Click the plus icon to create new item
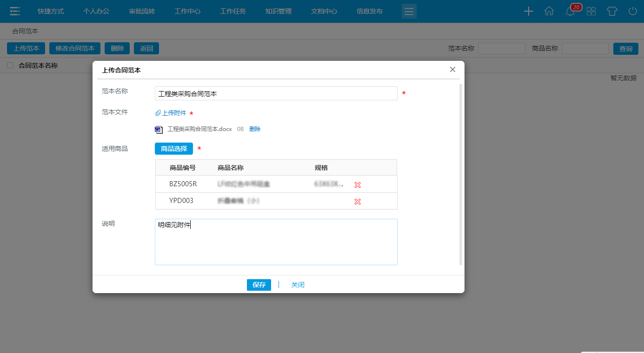This screenshot has width=644, height=353. (528, 11)
